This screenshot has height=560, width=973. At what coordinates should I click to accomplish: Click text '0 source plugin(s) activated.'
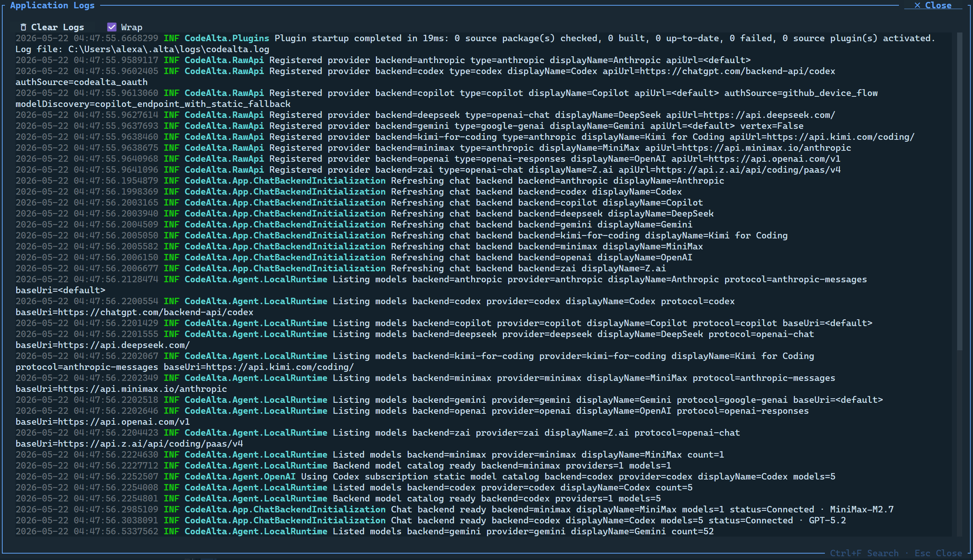pos(859,38)
